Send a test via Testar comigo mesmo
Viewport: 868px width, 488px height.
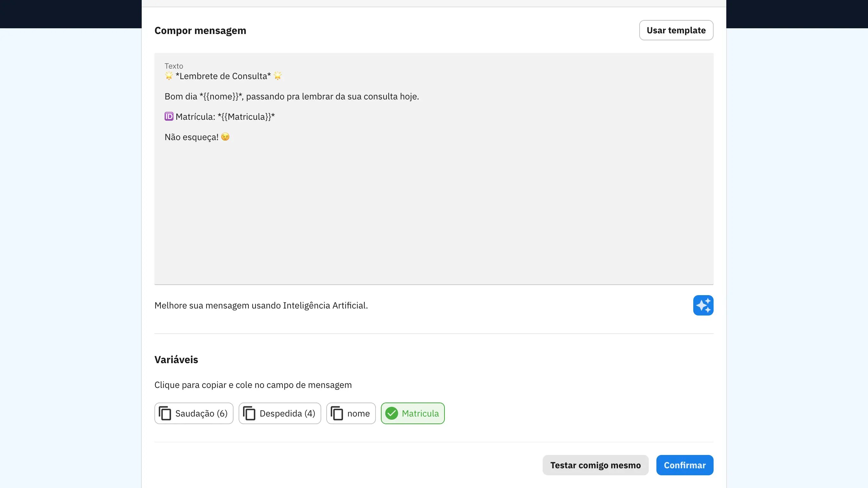click(595, 465)
